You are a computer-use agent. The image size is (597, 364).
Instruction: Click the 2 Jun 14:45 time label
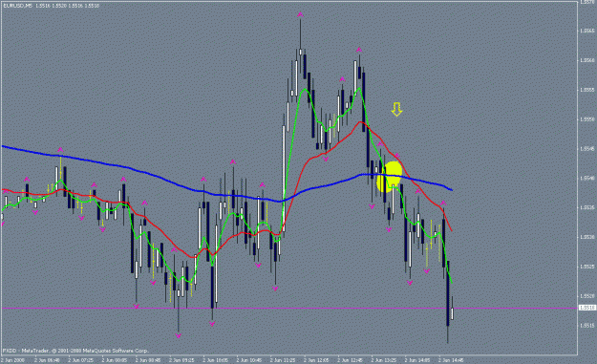452,360
